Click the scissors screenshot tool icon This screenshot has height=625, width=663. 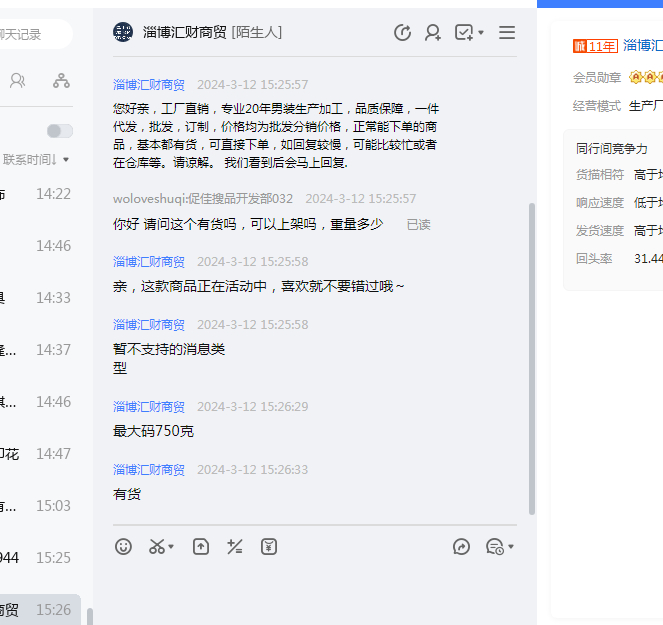[156, 546]
